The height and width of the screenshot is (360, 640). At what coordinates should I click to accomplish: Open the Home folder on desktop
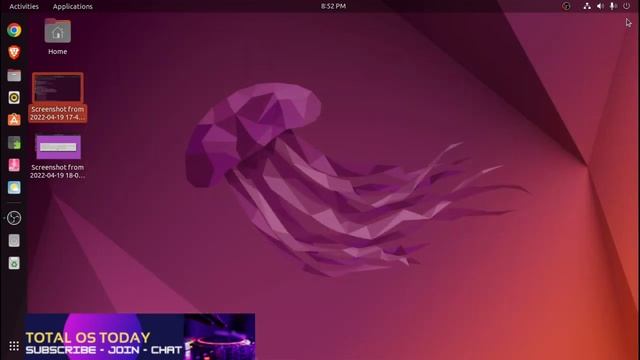click(x=58, y=37)
